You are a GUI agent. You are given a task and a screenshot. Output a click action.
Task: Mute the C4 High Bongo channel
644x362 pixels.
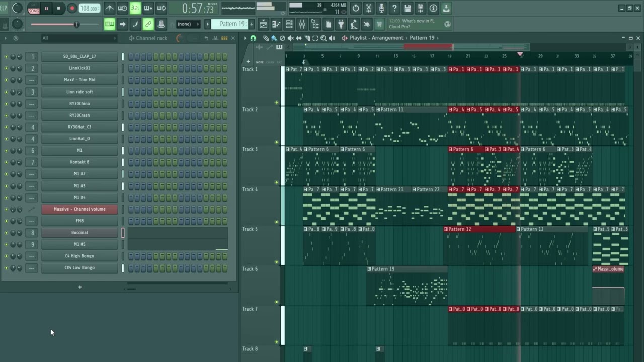tap(6, 256)
